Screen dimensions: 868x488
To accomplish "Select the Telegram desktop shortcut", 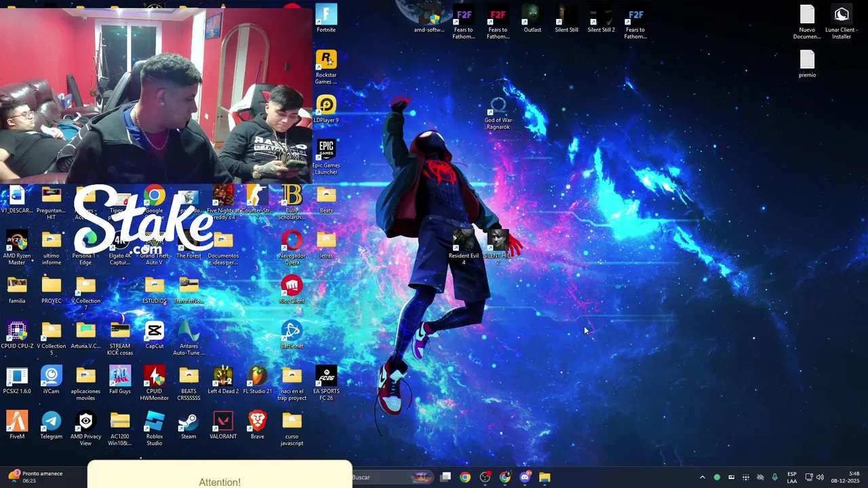I will click(x=52, y=426).
